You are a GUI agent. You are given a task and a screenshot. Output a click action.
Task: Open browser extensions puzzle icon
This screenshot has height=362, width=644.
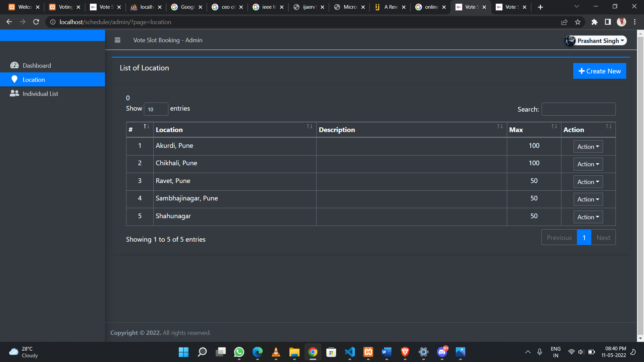click(x=594, y=22)
